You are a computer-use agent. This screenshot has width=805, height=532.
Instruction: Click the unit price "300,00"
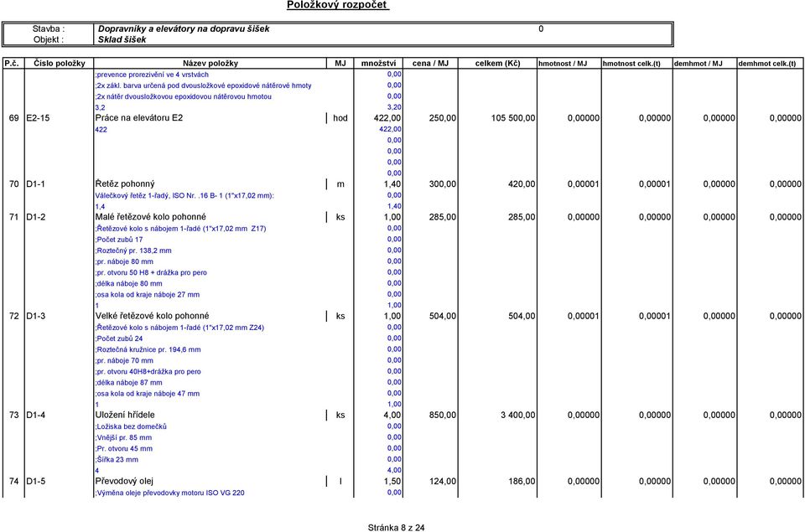(443, 184)
